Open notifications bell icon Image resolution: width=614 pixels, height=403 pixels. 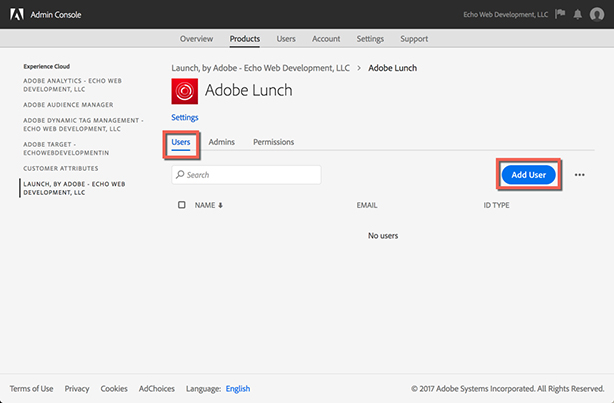(x=578, y=14)
